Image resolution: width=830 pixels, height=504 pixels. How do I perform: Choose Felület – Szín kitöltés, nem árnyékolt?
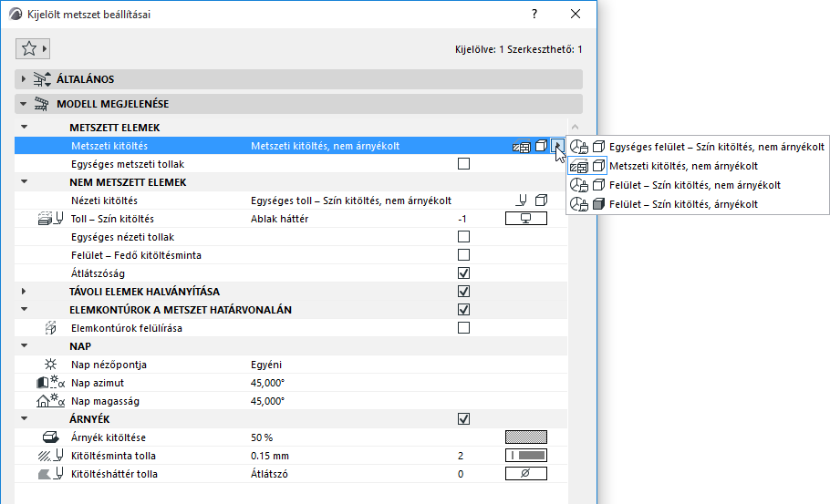697,185
